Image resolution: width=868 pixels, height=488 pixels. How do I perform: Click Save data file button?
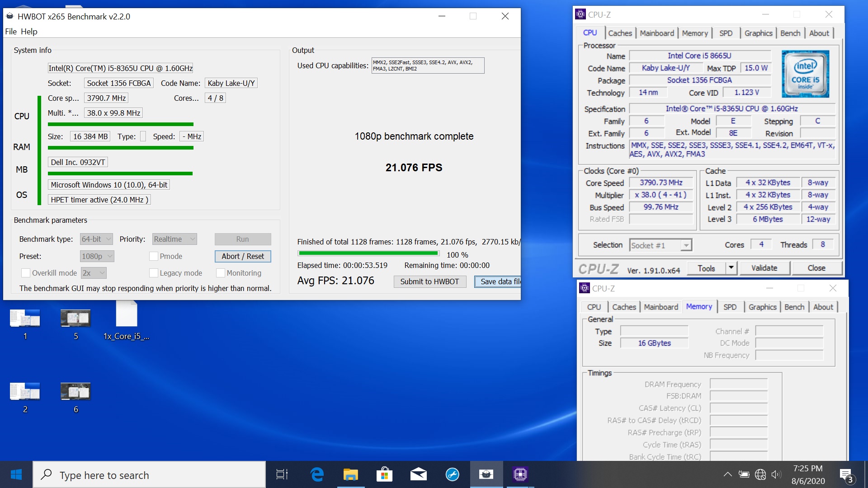pyautogui.click(x=498, y=282)
